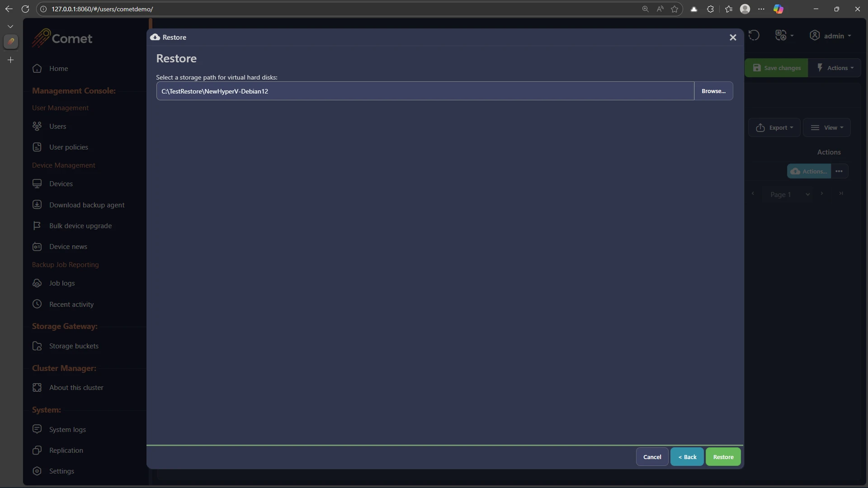Click the Recent activity clock icon
Image resolution: width=868 pixels, height=488 pixels.
click(37, 304)
